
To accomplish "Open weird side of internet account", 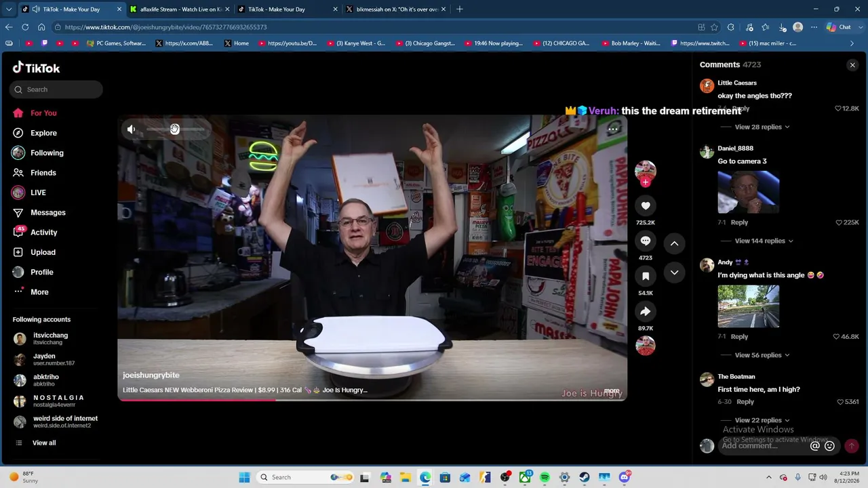I will tap(56, 422).
